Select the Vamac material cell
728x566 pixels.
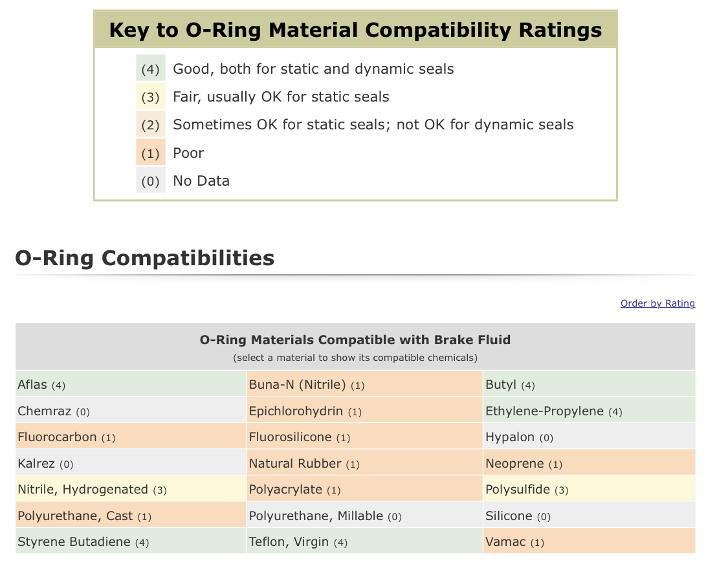pos(589,542)
